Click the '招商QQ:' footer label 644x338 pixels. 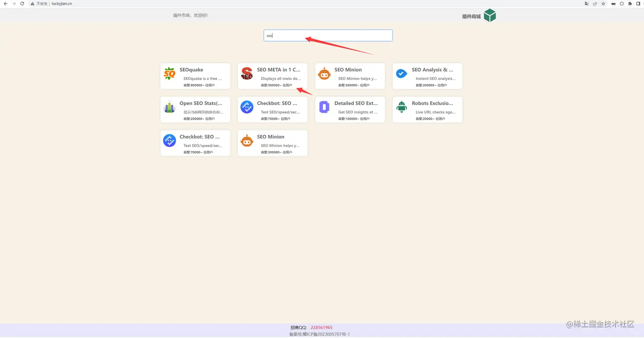pos(299,328)
